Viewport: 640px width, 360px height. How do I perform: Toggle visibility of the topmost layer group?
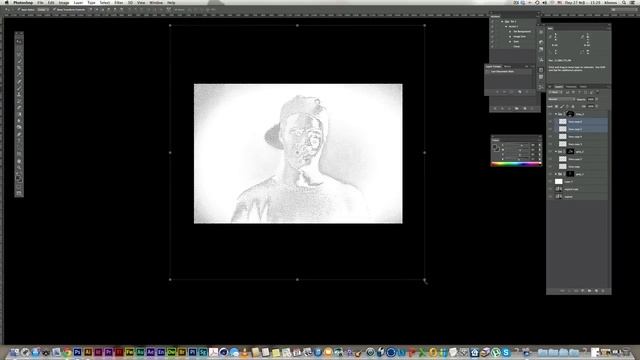tap(550, 114)
